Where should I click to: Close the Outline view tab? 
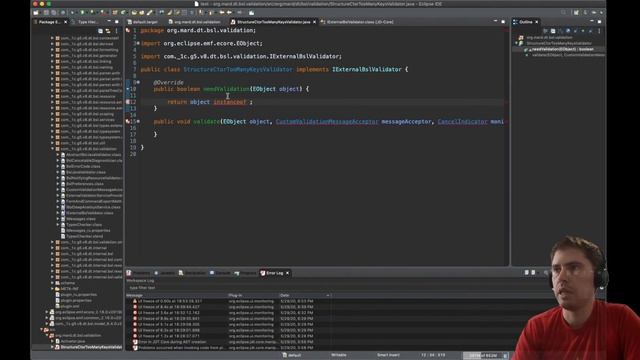[x=536, y=22]
